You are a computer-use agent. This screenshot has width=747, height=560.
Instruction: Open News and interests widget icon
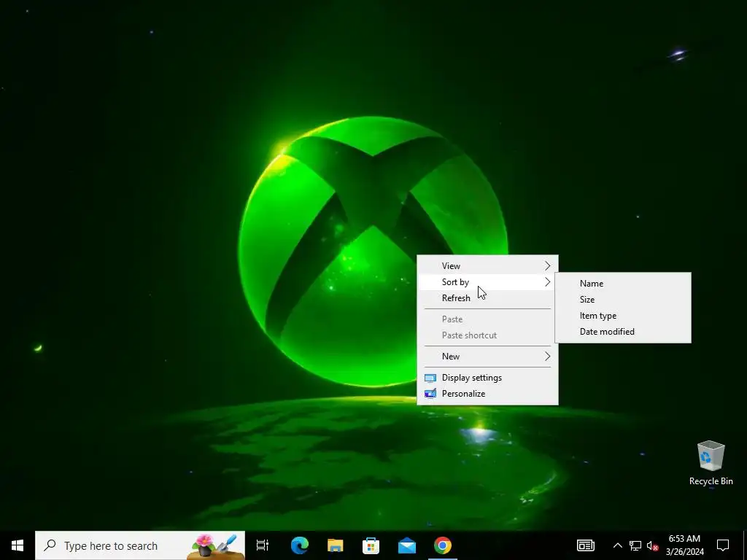[x=586, y=545]
